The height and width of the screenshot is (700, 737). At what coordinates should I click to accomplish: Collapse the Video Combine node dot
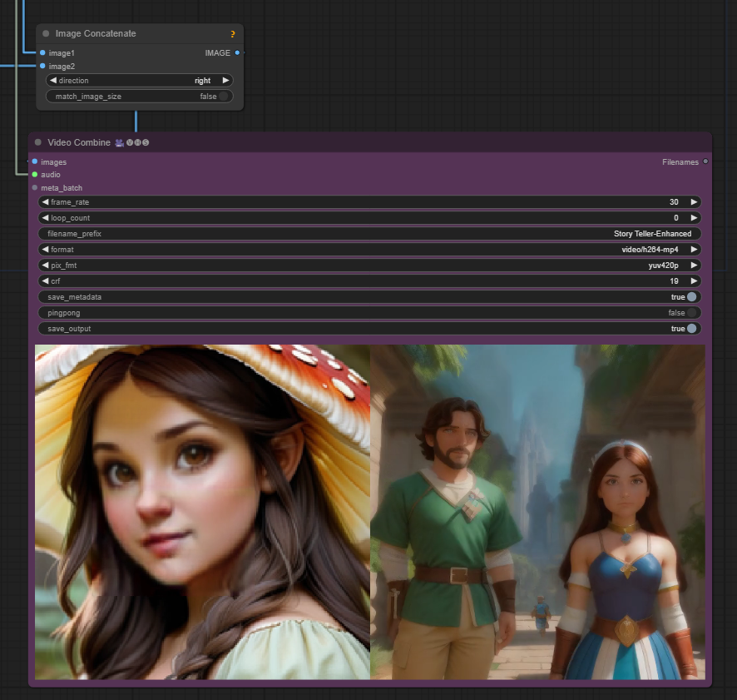click(x=38, y=142)
